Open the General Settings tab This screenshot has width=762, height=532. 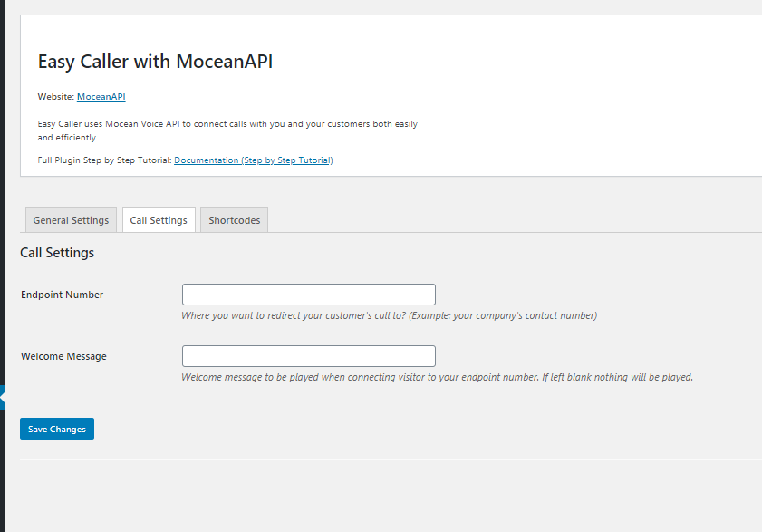pyautogui.click(x=71, y=220)
